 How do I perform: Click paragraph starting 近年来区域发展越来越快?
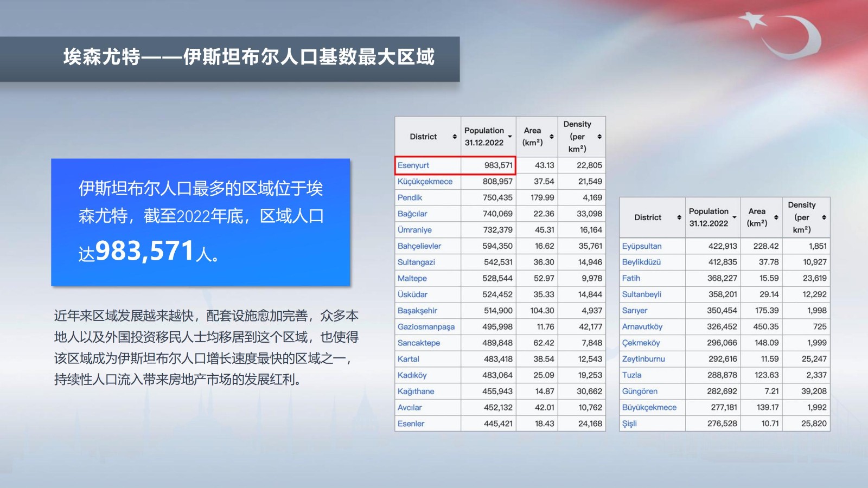[x=206, y=348]
